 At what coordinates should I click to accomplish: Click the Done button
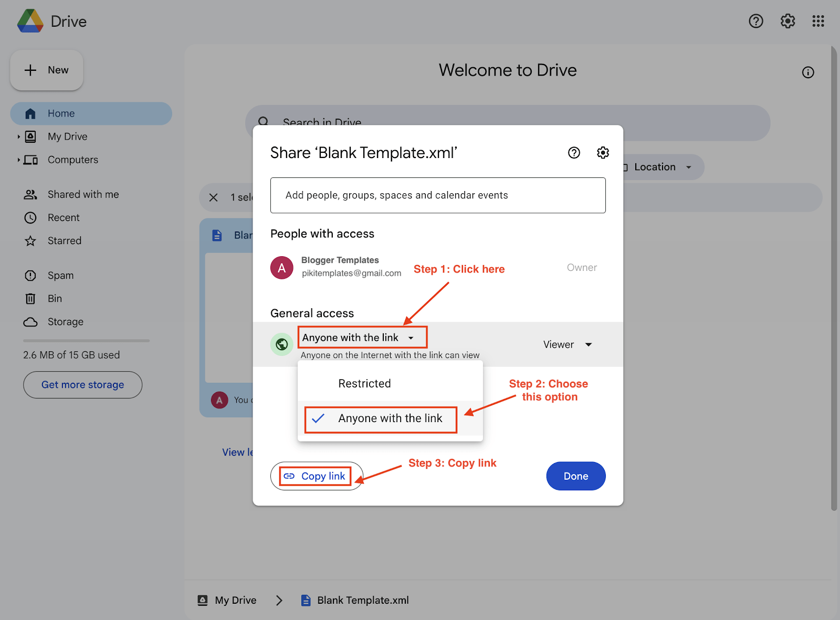[576, 476]
